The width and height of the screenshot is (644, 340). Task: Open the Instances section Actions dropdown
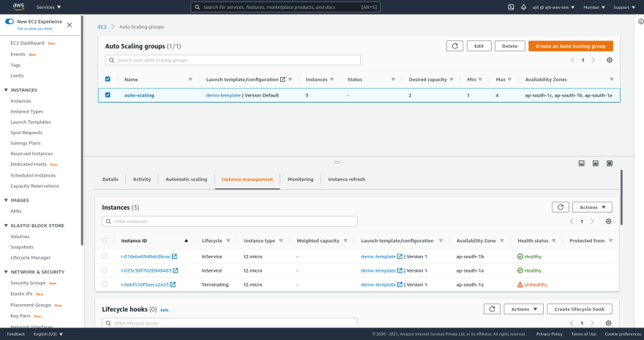click(x=592, y=207)
